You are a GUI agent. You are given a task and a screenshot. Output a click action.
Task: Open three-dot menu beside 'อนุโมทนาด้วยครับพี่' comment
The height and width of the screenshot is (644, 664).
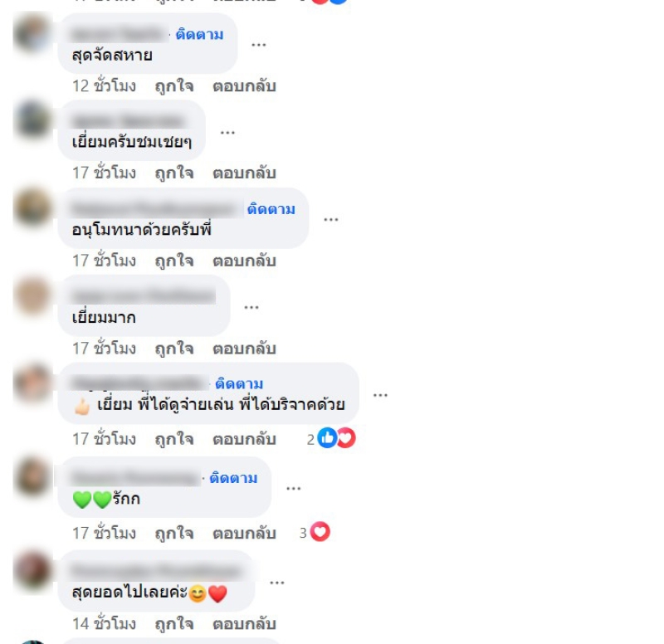(x=330, y=219)
